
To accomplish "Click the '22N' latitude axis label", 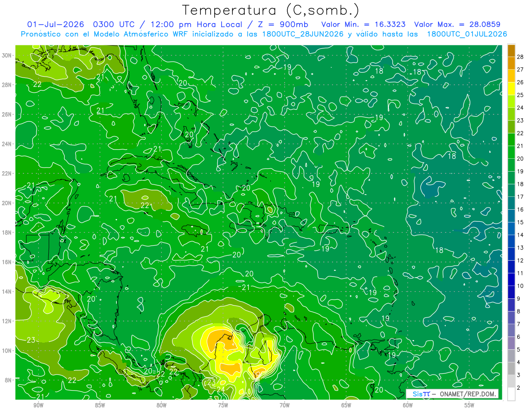I will (x=8, y=173).
